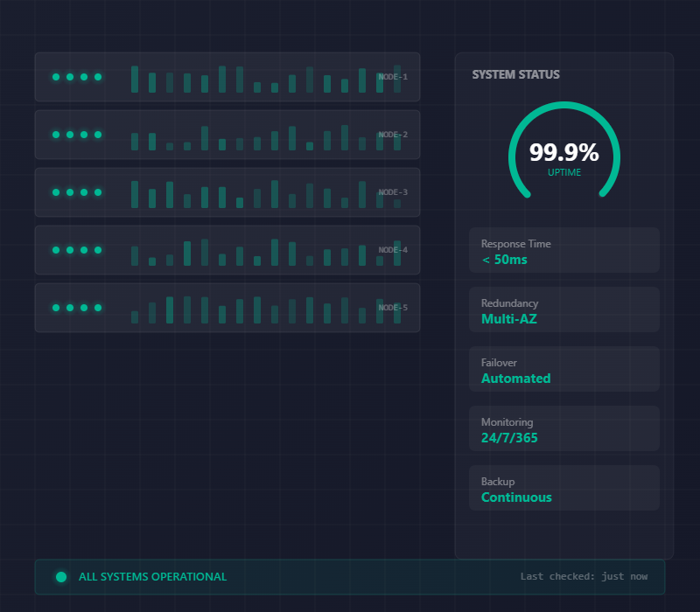
Task: Click the last status LED of NODE-5
Action: click(98, 308)
